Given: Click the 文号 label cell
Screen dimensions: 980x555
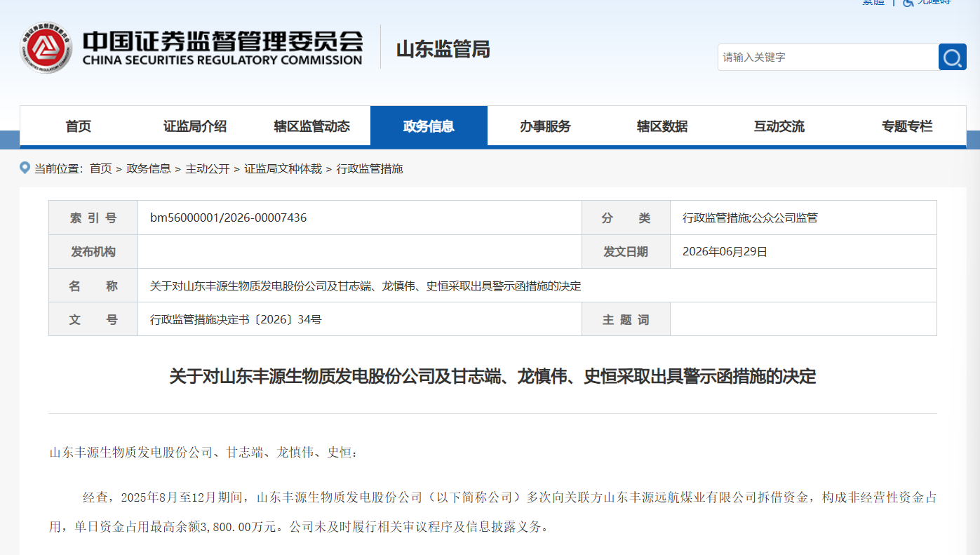Looking at the screenshot, I should tap(93, 319).
